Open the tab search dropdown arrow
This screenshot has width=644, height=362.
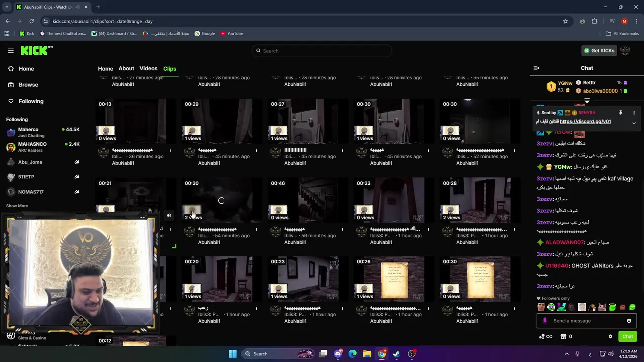pos(7,7)
